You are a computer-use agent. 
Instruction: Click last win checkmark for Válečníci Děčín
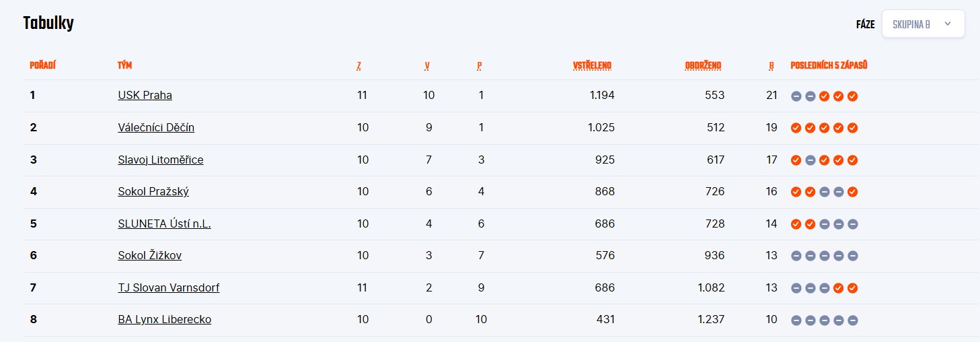[852, 128]
